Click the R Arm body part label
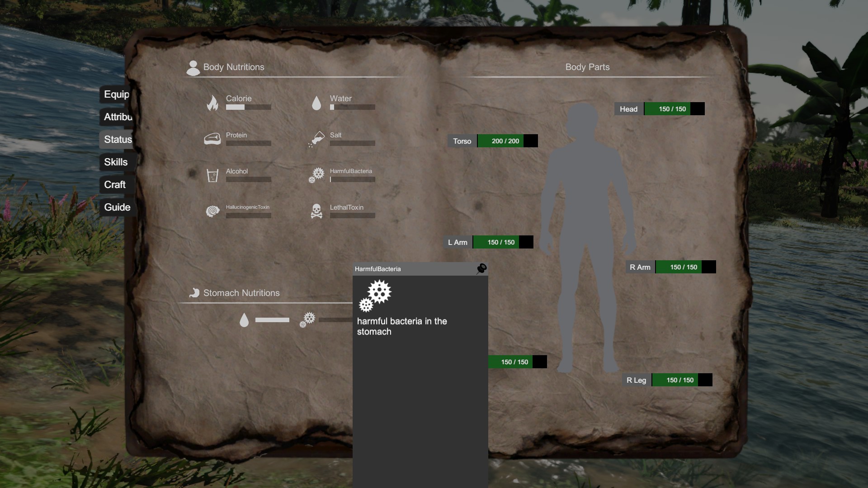The width and height of the screenshot is (868, 488). pyautogui.click(x=640, y=267)
